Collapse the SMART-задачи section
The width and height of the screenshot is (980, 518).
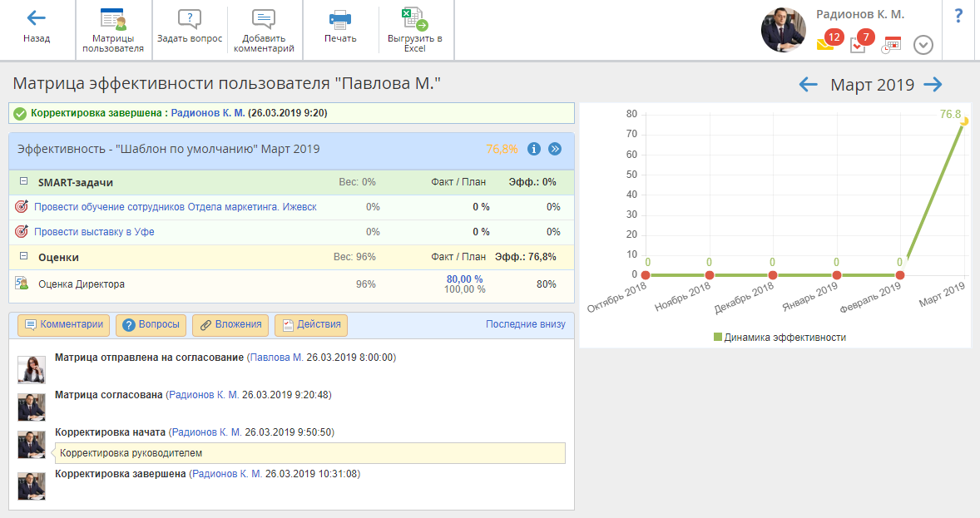pyautogui.click(x=24, y=182)
